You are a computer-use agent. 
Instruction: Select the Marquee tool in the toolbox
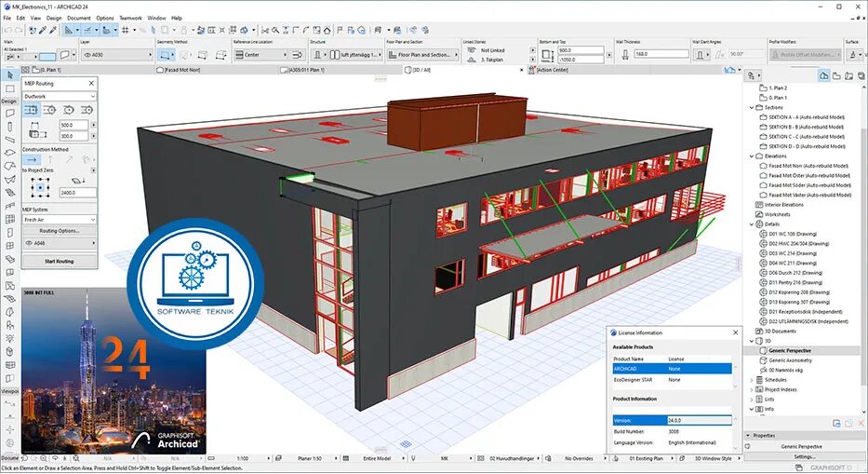pos(10,88)
